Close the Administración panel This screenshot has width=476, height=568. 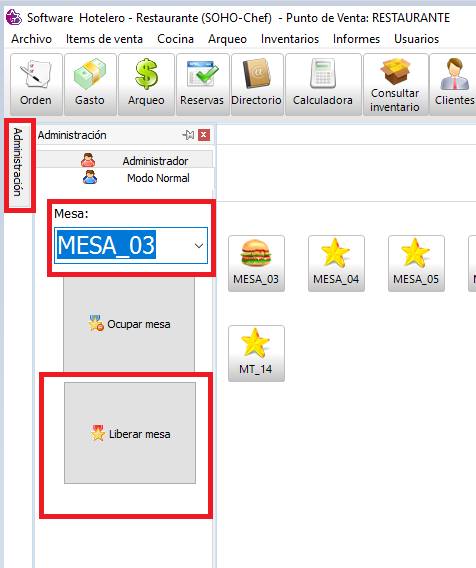coord(204,135)
